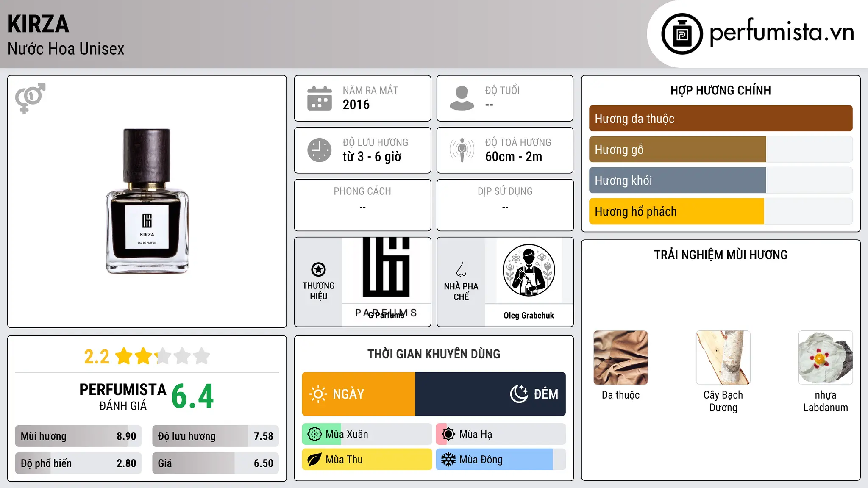Click the Nước Hoa Unisex subtitle
The width and height of the screenshot is (868, 488).
(x=66, y=49)
